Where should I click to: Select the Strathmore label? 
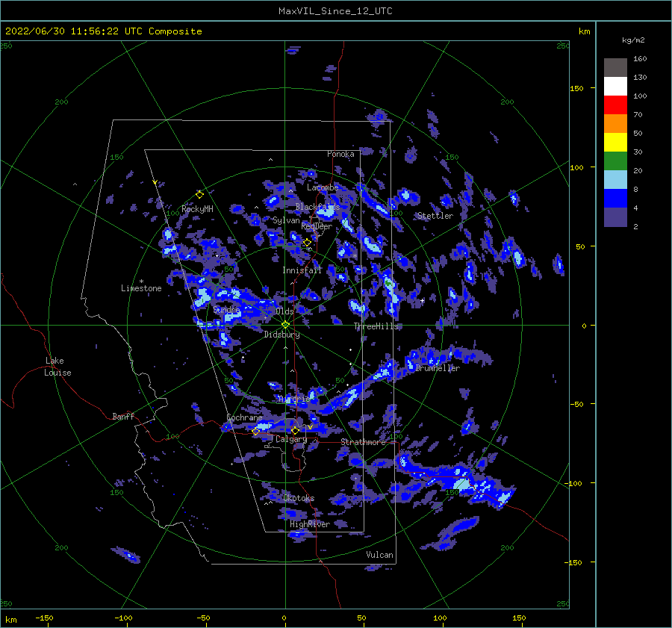363,442
